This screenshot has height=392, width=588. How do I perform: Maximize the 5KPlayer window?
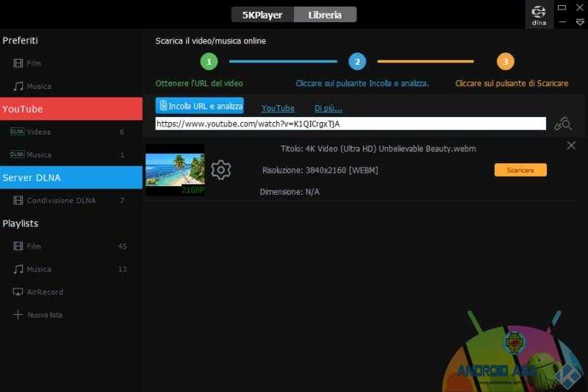[562, 7]
